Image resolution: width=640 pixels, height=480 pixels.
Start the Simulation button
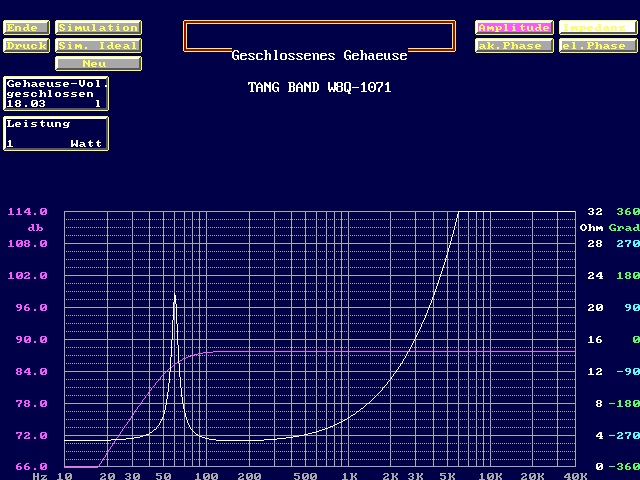97,28
